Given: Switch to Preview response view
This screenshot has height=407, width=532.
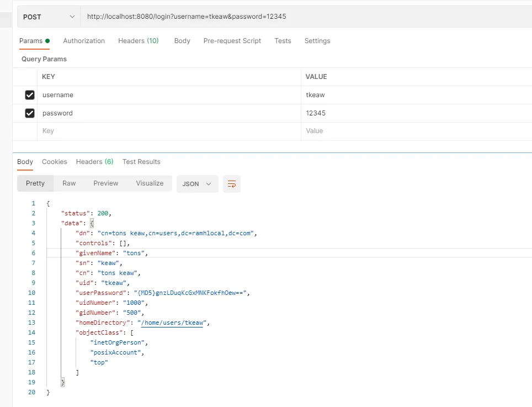Looking at the screenshot, I should [x=106, y=183].
